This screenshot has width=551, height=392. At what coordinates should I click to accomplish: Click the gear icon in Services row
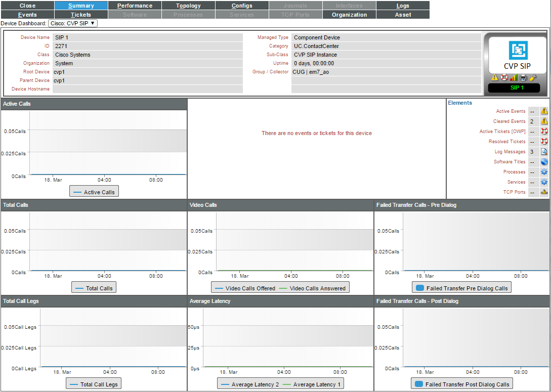coord(544,182)
